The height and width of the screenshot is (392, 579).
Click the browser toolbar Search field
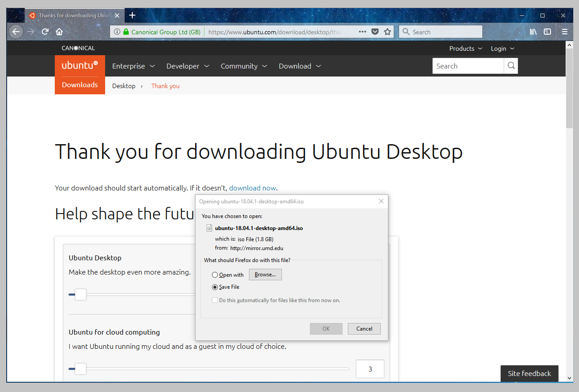(441, 32)
